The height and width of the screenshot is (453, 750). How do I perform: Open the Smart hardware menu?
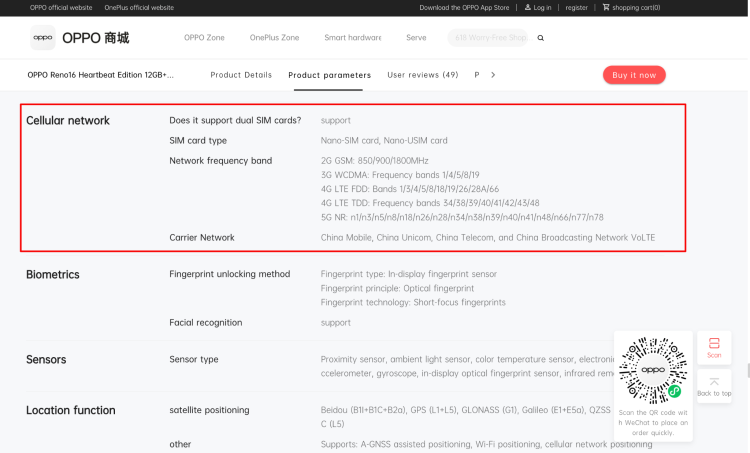point(353,37)
